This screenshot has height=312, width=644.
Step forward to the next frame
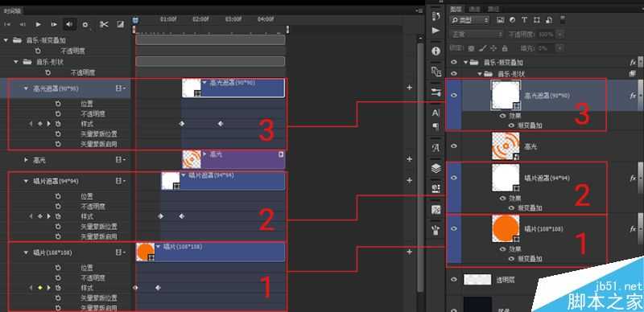coord(54,25)
